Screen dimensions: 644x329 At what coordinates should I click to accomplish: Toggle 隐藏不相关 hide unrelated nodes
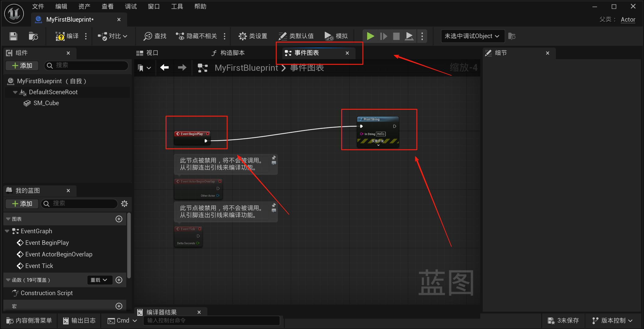(x=196, y=36)
